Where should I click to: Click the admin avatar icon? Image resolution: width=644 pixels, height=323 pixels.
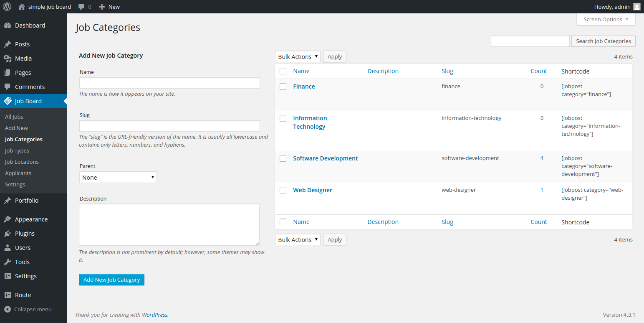coord(636,7)
